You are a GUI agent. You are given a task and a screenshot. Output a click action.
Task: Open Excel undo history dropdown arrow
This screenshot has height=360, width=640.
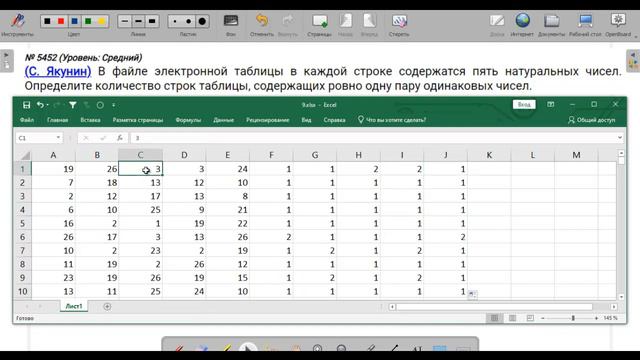(47, 105)
